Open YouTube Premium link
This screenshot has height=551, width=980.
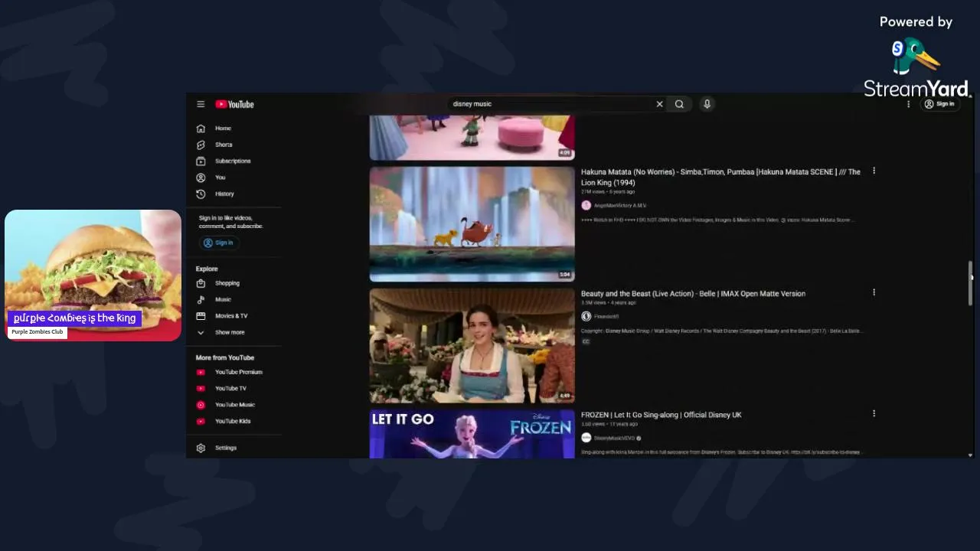coord(237,372)
